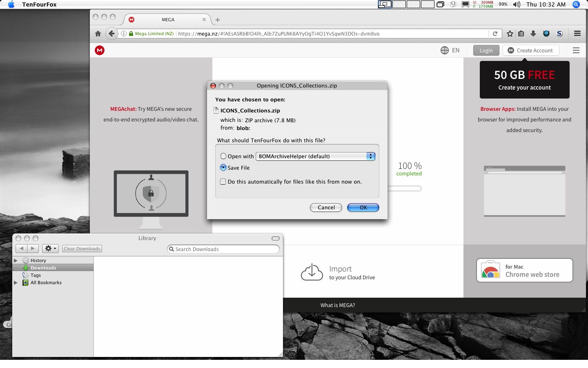Select the Save File radio button

(x=223, y=168)
